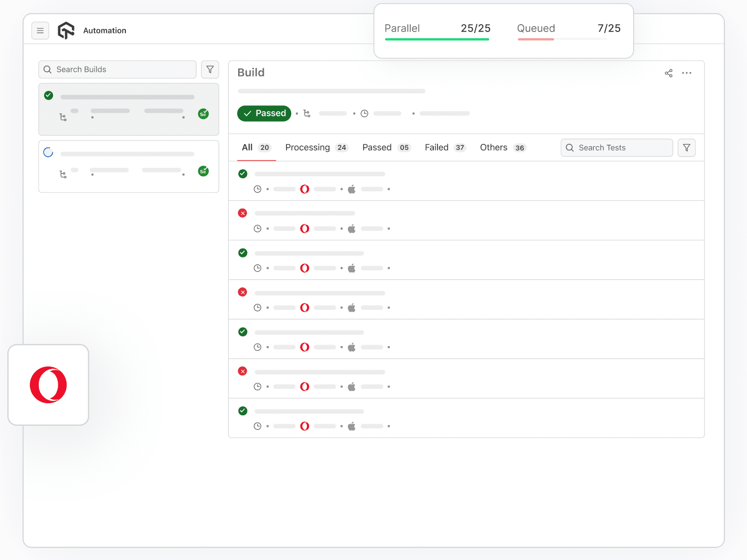
Task: Click the green Passed status badge
Action: tap(264, 113)
